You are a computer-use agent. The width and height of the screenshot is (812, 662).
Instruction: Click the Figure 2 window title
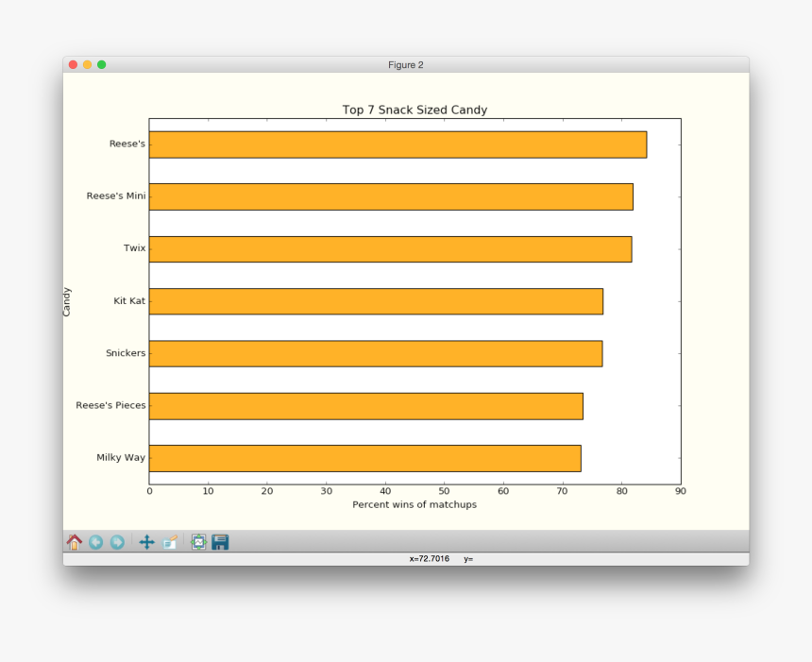pos(406,65)
